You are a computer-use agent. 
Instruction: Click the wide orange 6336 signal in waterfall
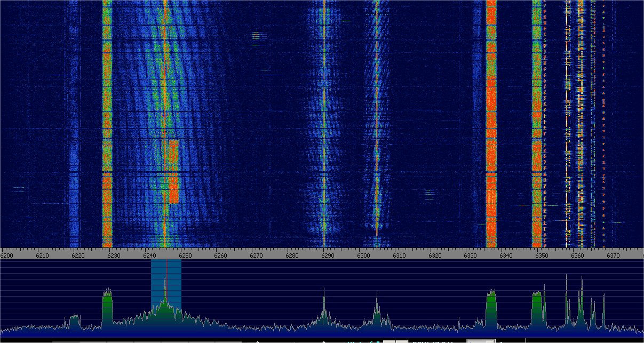[x=491, y=133]
